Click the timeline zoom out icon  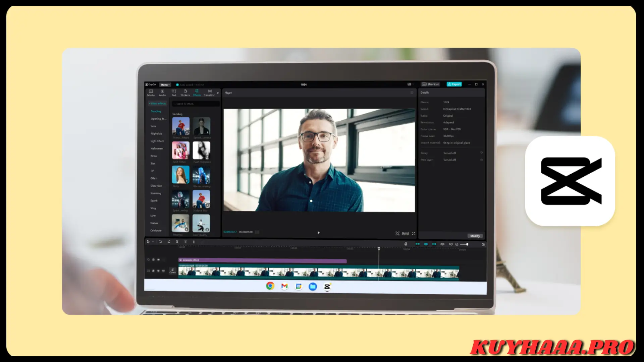coord(457,244)
